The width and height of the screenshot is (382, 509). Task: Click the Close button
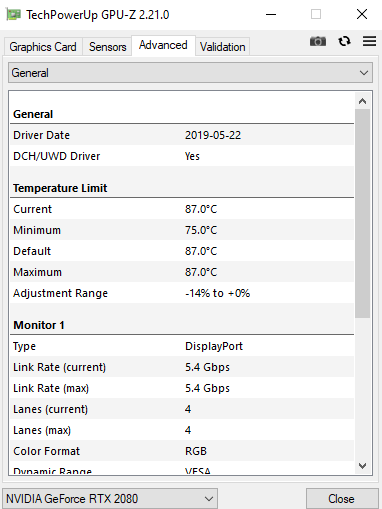point(341,499)
